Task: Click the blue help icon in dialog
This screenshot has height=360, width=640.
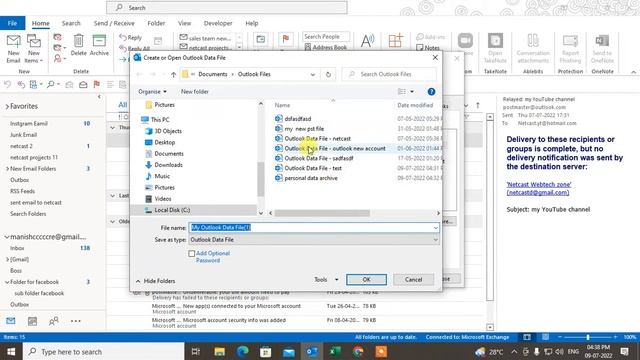Action: click(x=431, y=91)
